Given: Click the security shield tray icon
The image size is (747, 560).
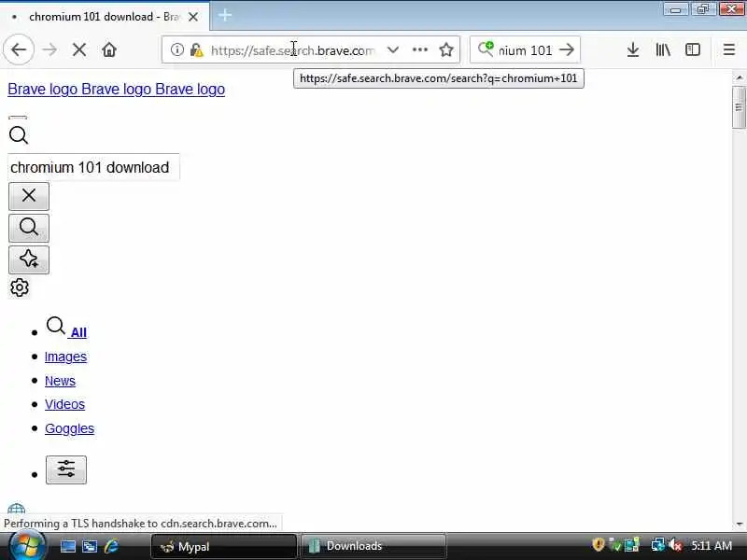Looking at the screenshot, I should click(599, 544).
